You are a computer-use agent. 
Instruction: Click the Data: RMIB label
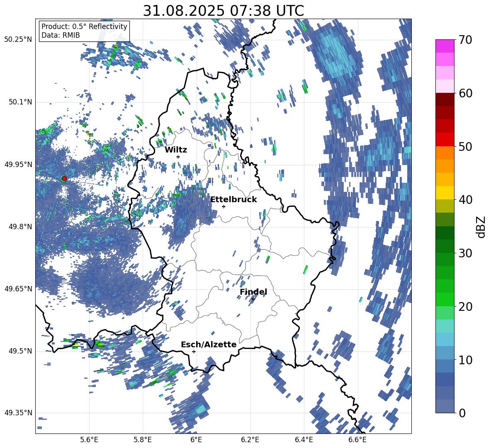[61, 35]
